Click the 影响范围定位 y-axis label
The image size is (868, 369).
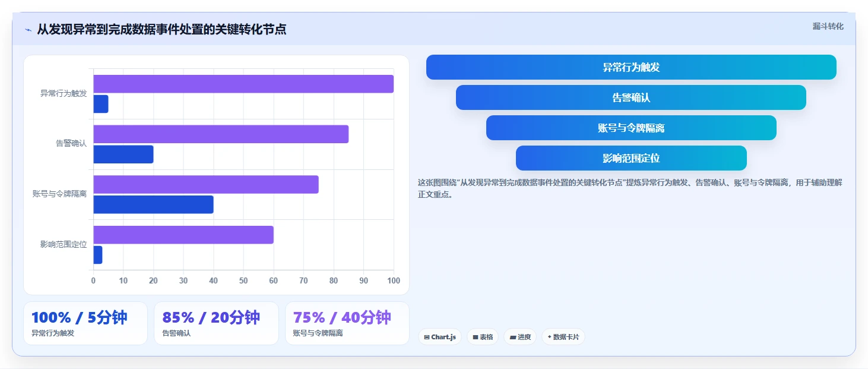64,244
